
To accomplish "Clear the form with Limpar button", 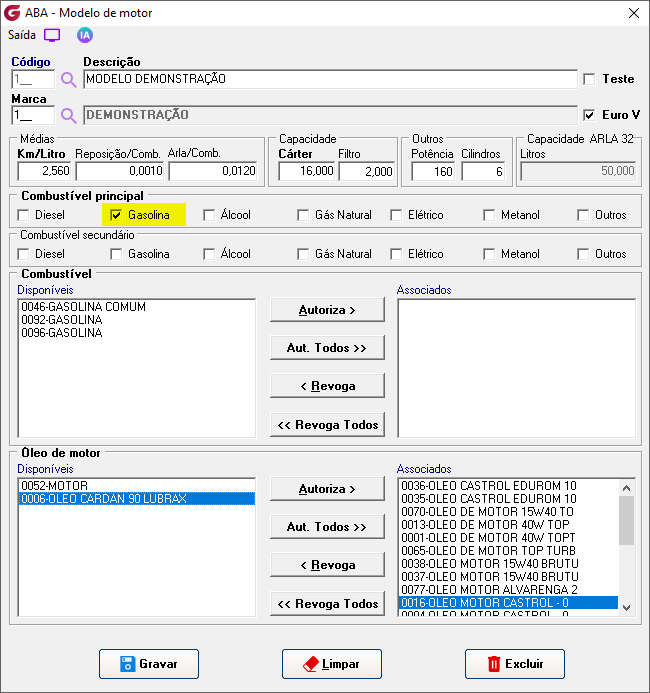I will [x=332, y=664].
